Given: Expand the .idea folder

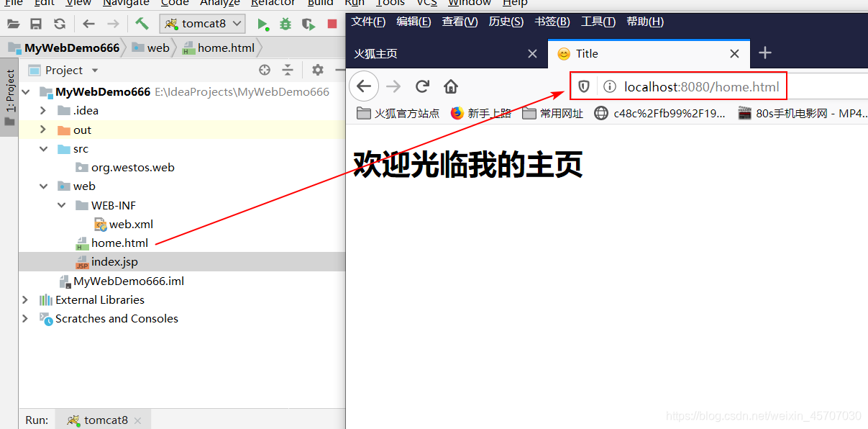Looking at the screenshot, I should (43, 111).
